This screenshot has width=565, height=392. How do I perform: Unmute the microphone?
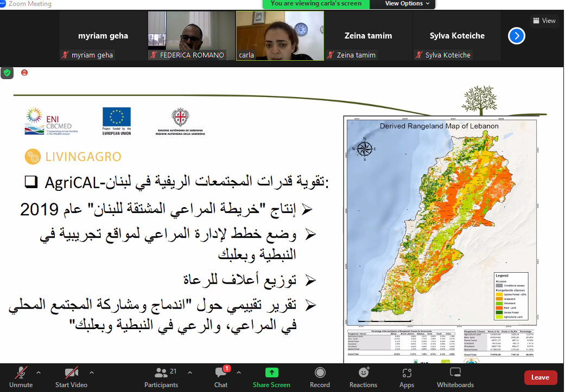click(21, 377)
